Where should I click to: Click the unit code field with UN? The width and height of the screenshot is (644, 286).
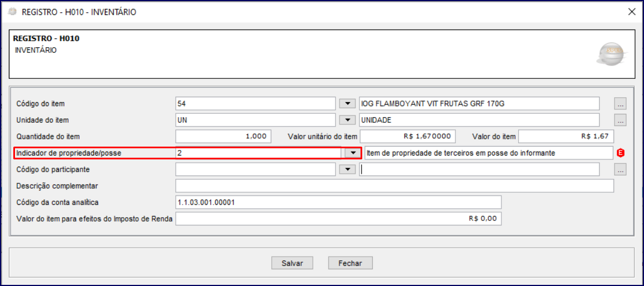pyautogui.click(x=256, y=120)
